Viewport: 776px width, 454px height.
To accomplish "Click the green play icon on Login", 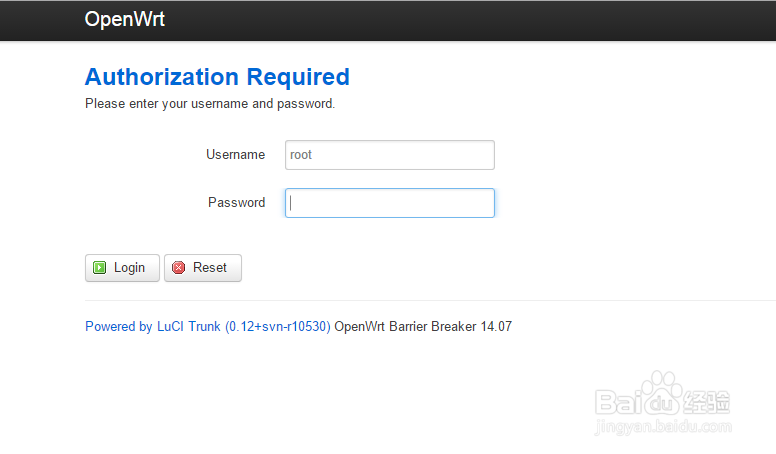I will click(x=99, y=268).
